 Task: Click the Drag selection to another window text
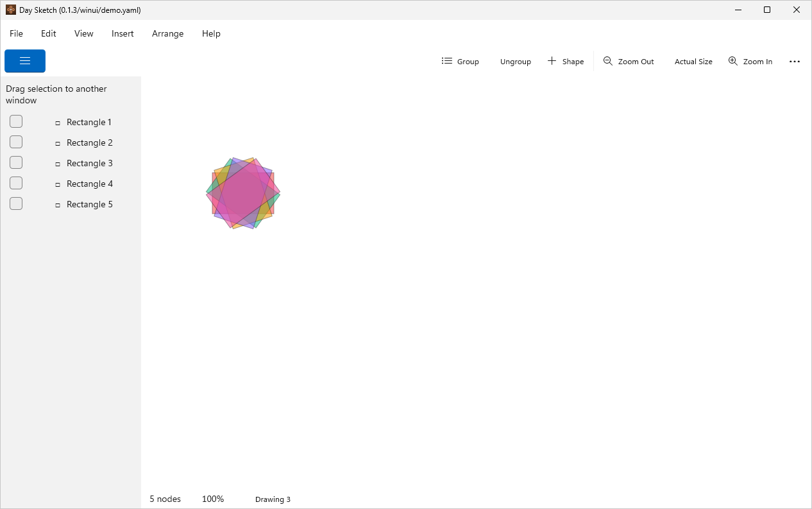[x=56, y=94]
